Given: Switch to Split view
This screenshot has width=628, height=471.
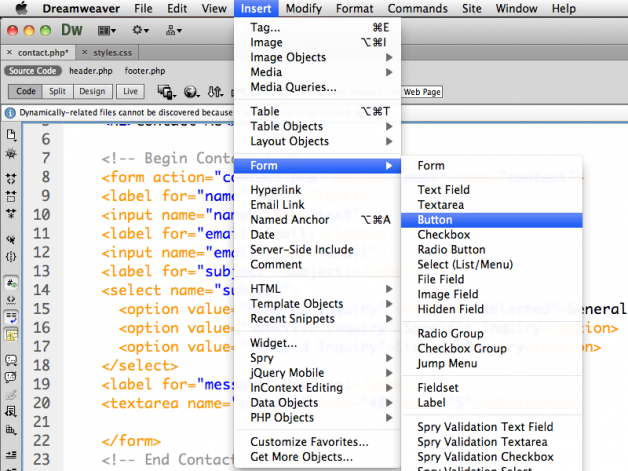Looking at the screenshot, I should tap(57, 92).
